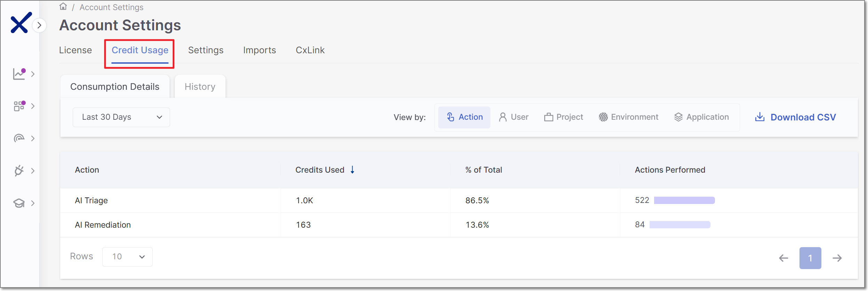Click the 86.5% total value

[477, 200]
